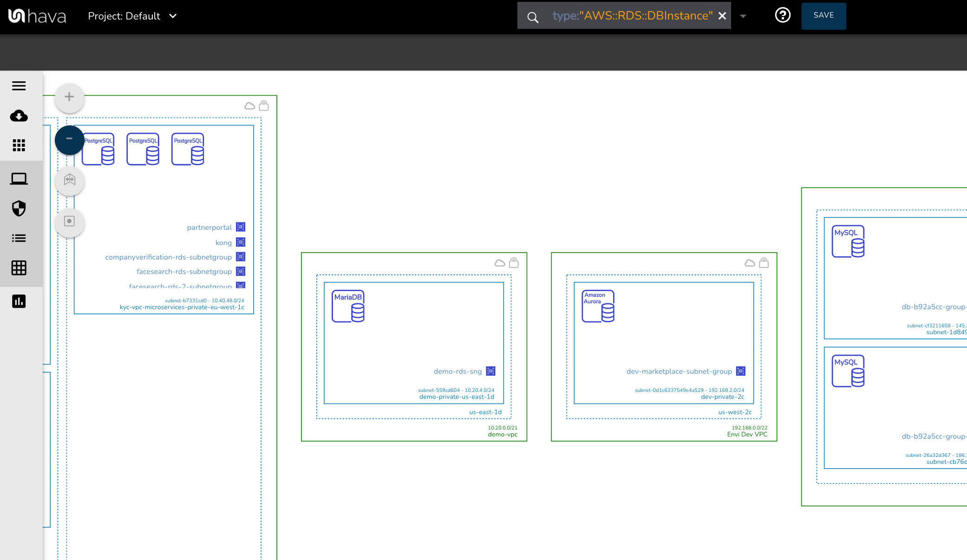The height and width of the screenshot is (560, 967).
Task: Open the search options dropdown arrow
Action: (743, 16)
